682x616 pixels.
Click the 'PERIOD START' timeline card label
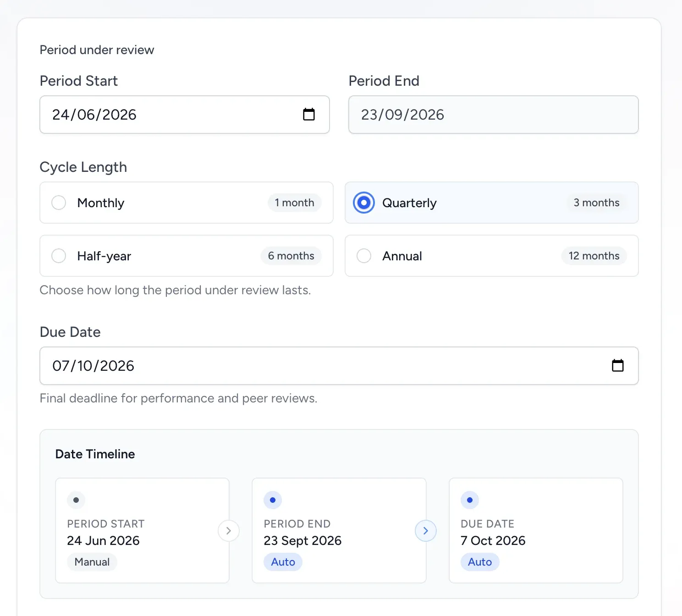[106, 524]
